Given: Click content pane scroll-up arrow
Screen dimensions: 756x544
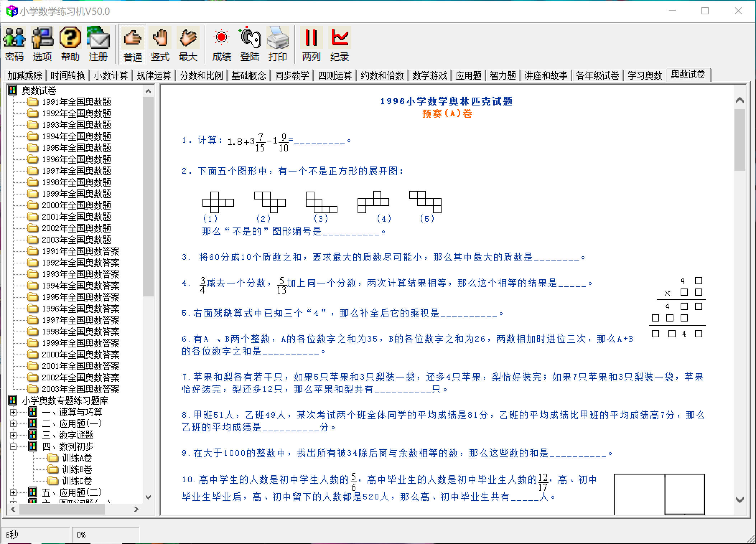Looking at the screenshot, I should (x=740, y=100).
